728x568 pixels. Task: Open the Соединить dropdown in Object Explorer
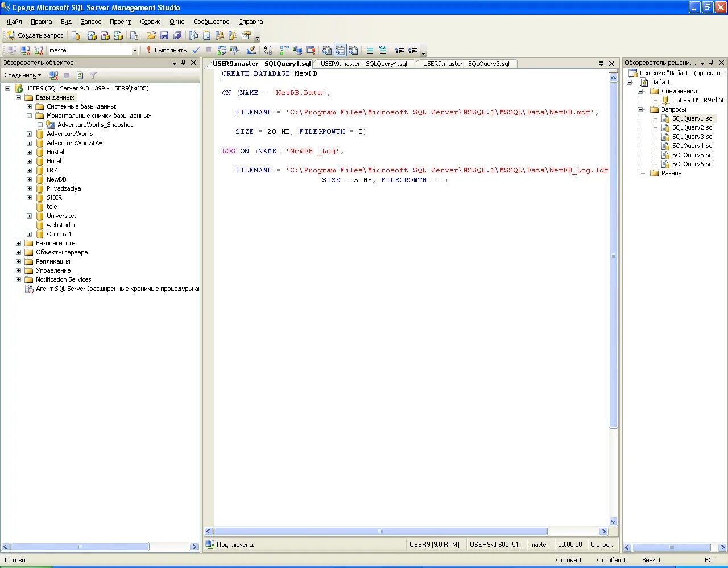pos(23,75)
